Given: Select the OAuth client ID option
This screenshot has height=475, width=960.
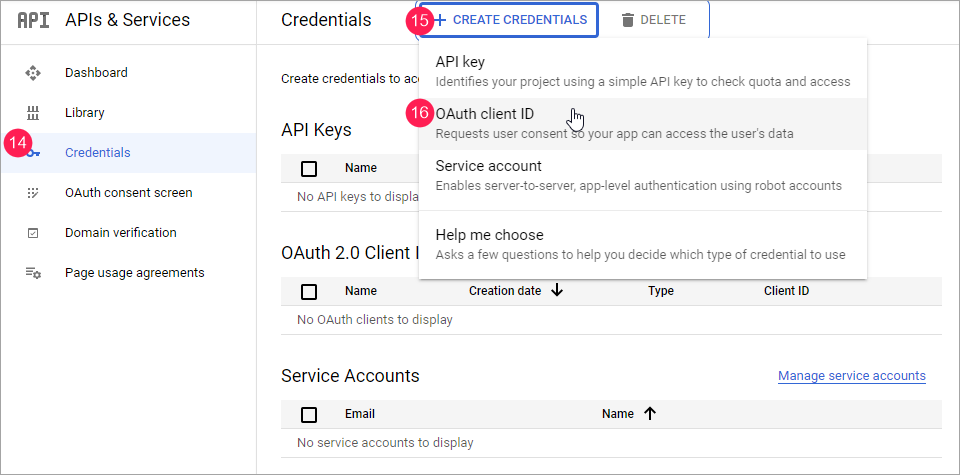Looking at the screenshot, I should click(485, 114).
